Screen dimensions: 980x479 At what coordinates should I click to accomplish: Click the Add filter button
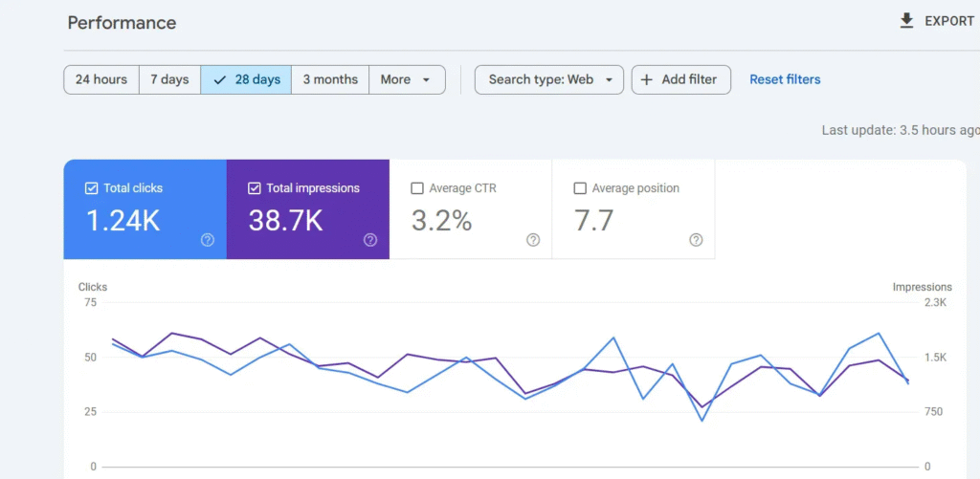(680, 80)
